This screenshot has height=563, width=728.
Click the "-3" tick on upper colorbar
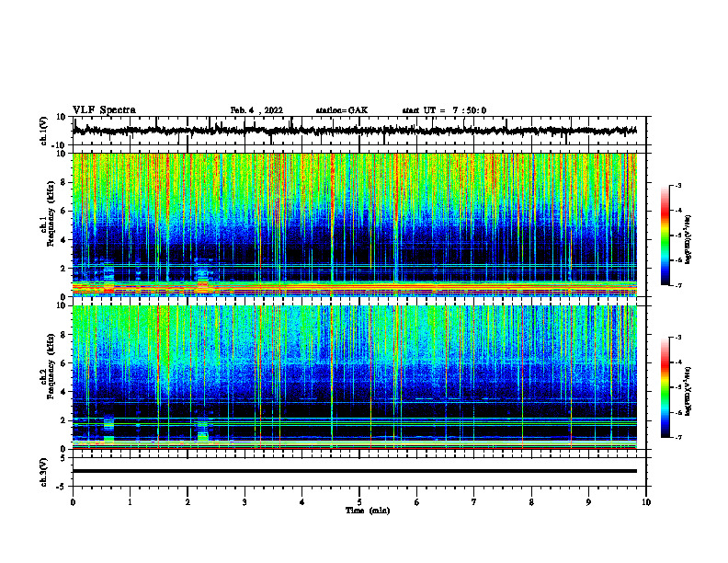(x=678, y=186)
